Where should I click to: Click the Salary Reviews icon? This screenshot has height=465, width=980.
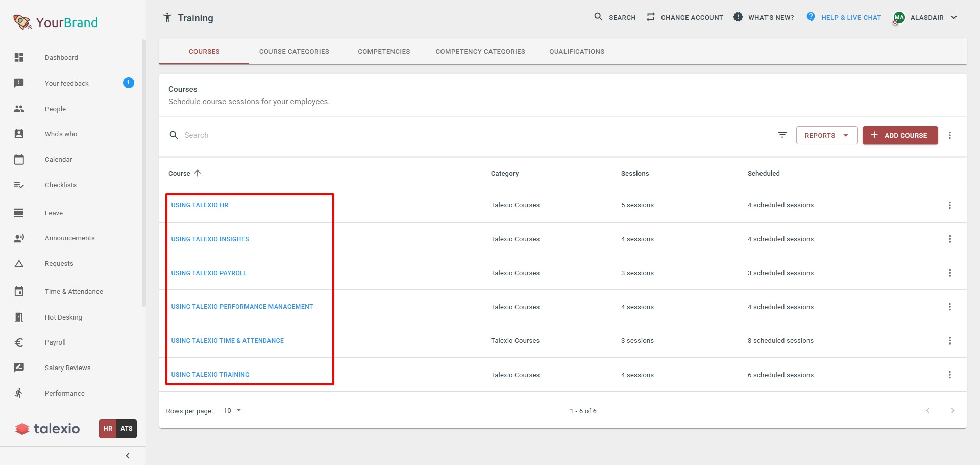point(19,368)
